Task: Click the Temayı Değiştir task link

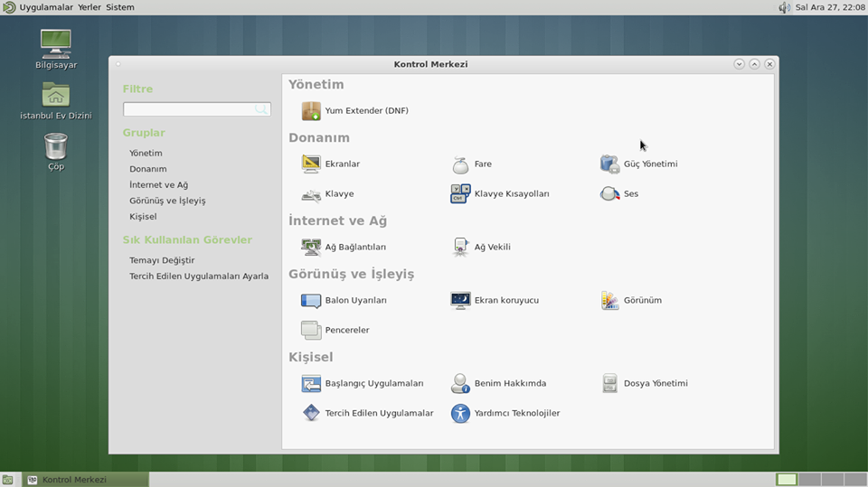Action: [162, 260]
